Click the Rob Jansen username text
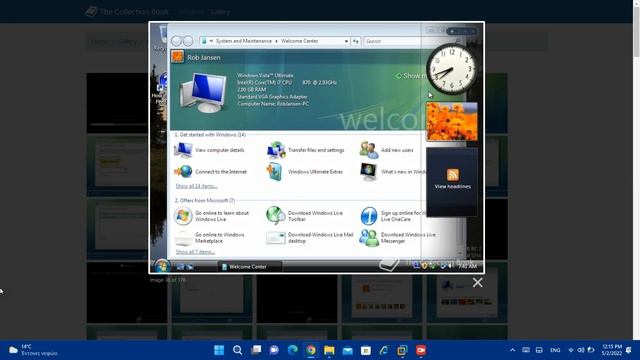The width and height of the screenshot is (640, 360). click(x=204, y=58)
